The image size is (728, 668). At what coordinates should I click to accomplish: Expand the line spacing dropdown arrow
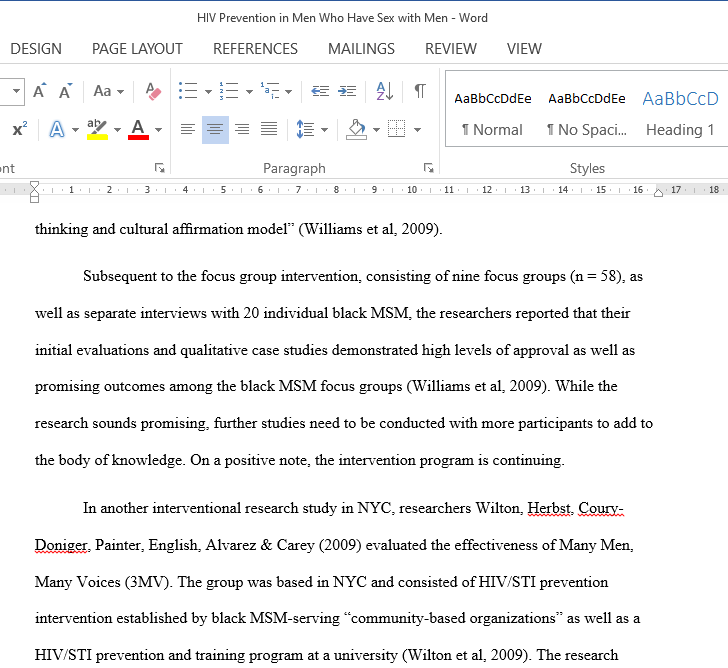(325, 130)
